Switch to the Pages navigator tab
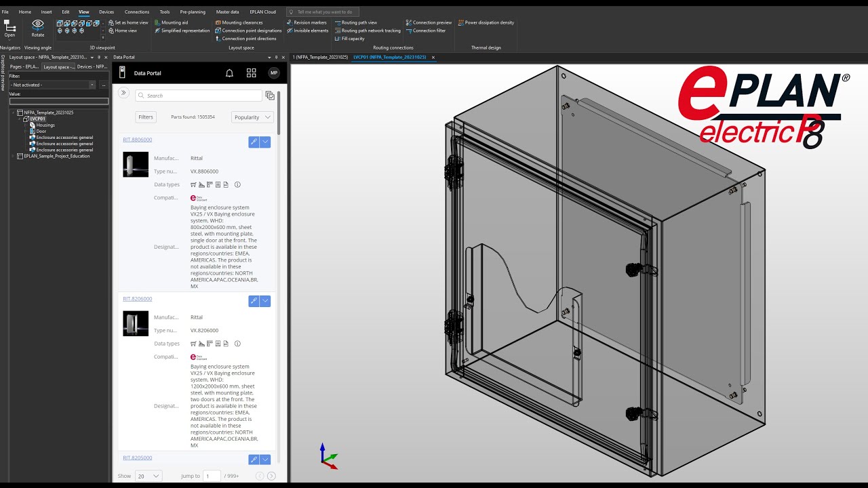868x488 pixels. pos(24,66)
